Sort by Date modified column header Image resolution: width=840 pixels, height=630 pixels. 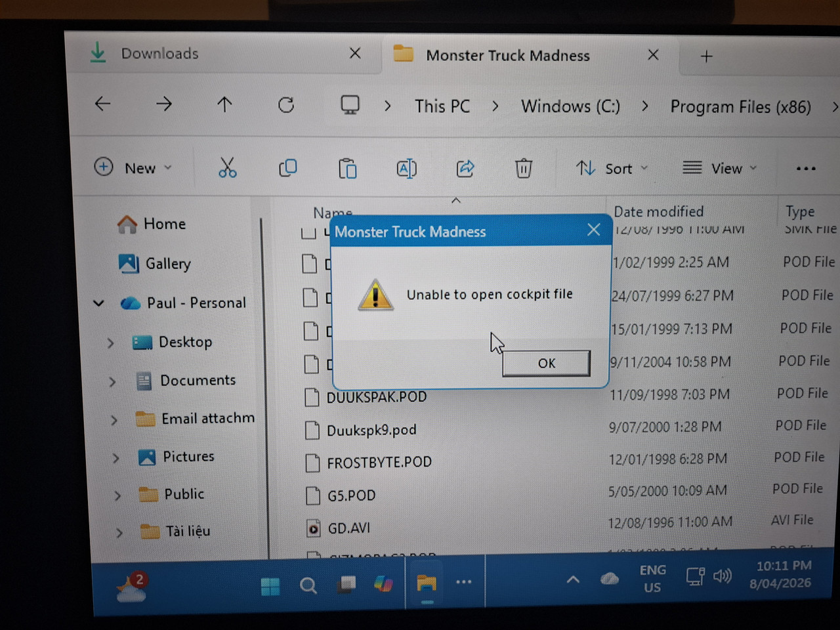tap(658, 211)
